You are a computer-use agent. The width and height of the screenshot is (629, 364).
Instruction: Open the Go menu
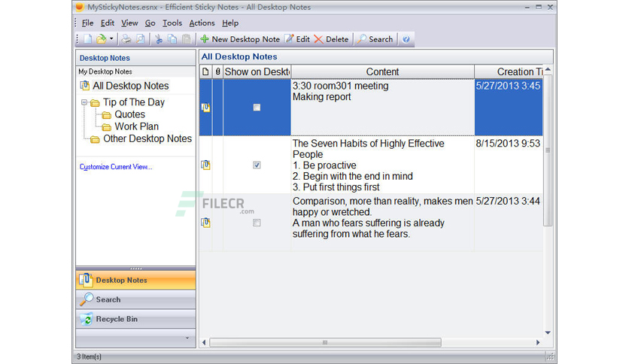point(150,23)
